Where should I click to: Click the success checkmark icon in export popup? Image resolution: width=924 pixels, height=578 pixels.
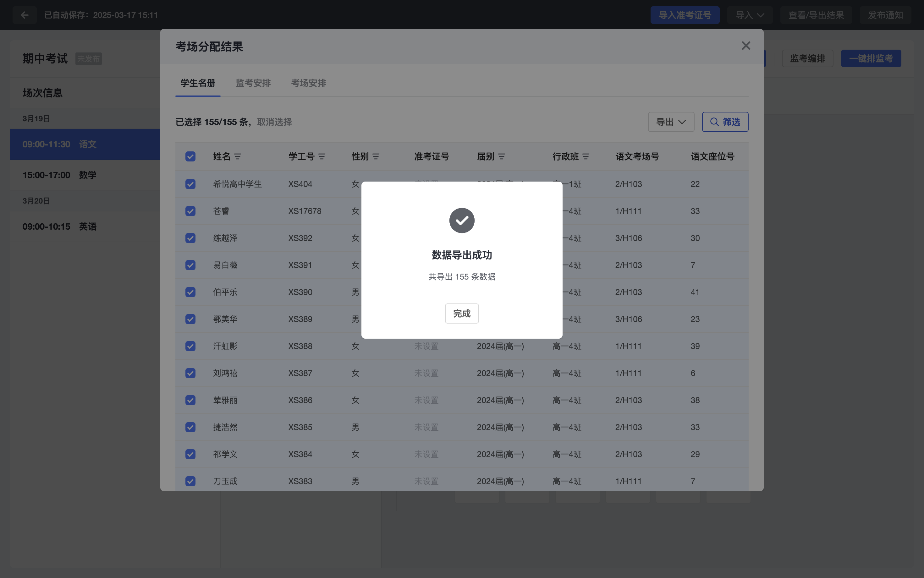pos(462,220)
